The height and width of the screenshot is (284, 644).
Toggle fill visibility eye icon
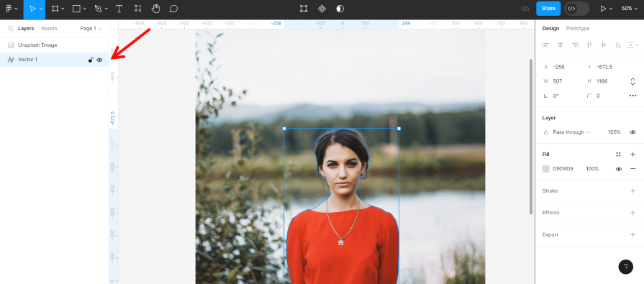coord(619,169)
